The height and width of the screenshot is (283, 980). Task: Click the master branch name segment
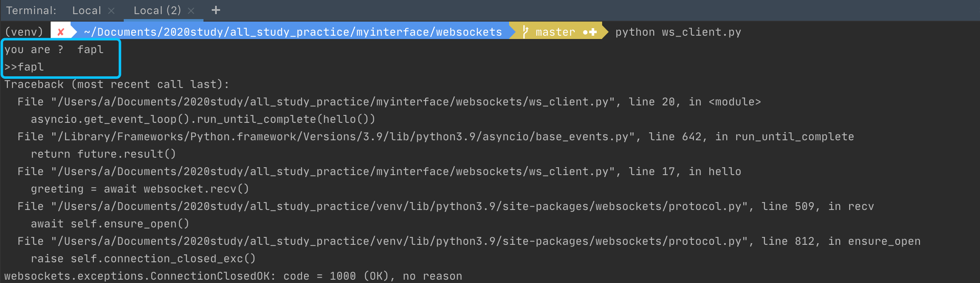555,32
